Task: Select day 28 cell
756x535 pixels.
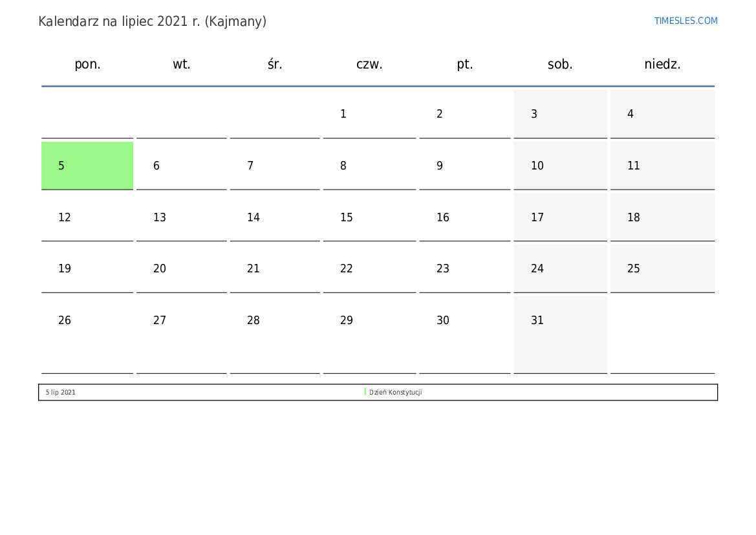Action: 275,335
